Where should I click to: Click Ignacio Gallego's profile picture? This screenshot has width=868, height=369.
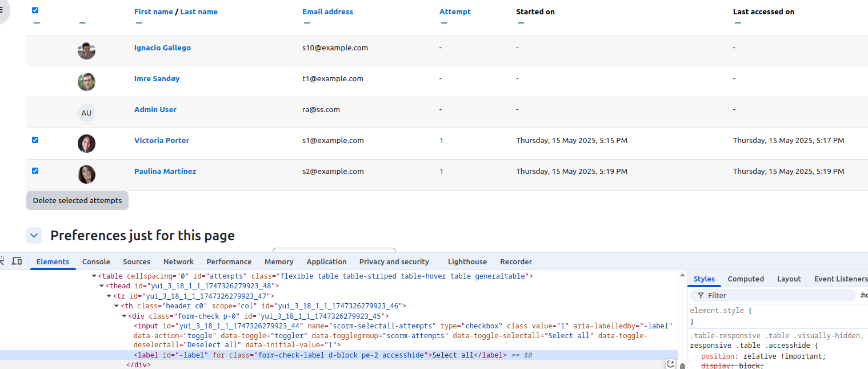(86, 50)
